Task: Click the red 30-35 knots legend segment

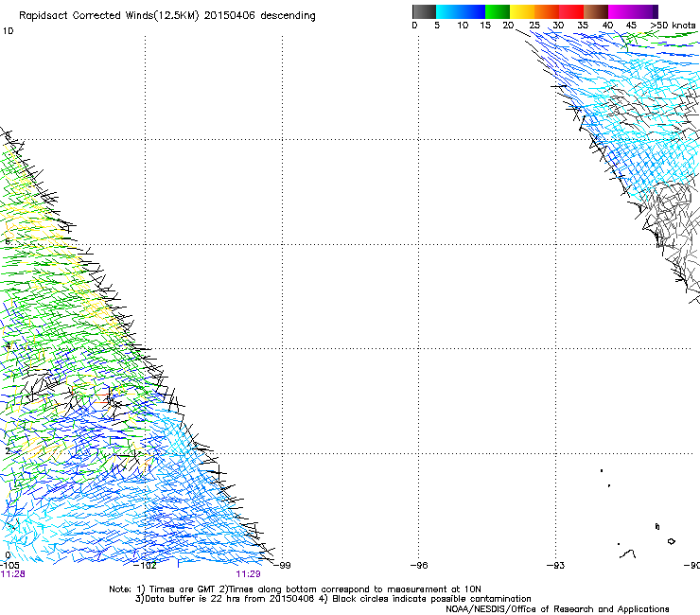Action: [571, 11]
